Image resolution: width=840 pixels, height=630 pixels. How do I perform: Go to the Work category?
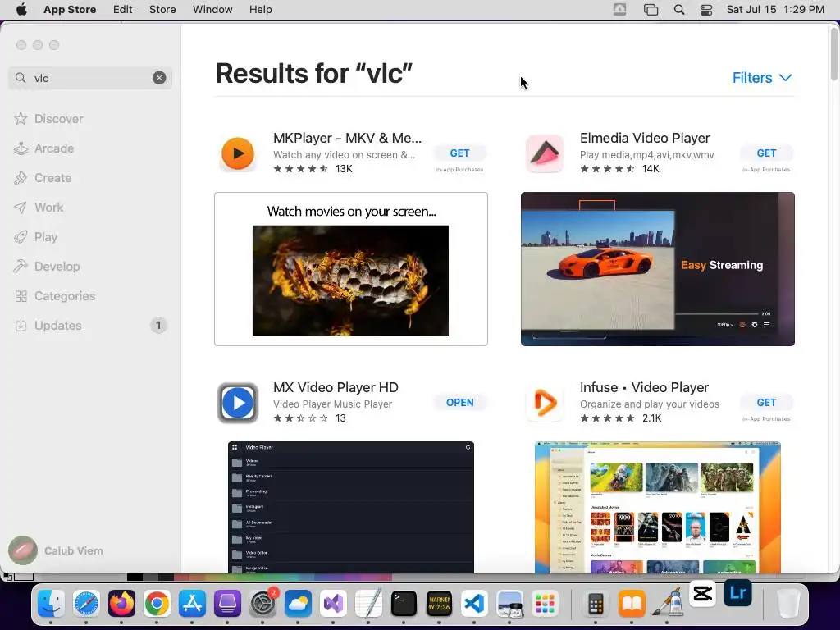point(48,208)
